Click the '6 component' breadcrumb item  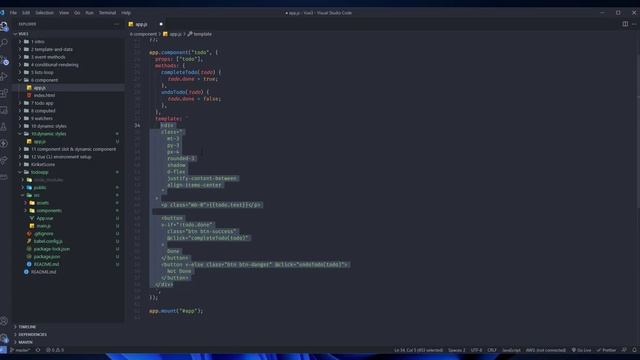(143, 34)
